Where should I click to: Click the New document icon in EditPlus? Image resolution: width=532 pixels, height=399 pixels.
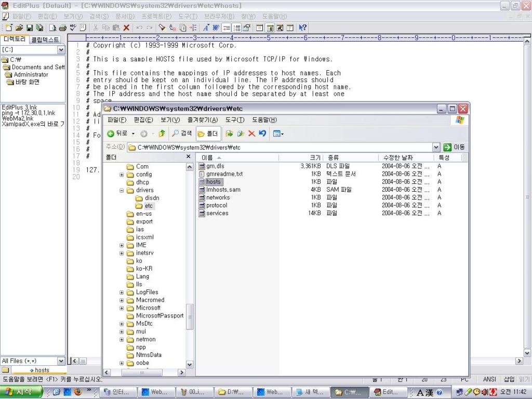9,28
